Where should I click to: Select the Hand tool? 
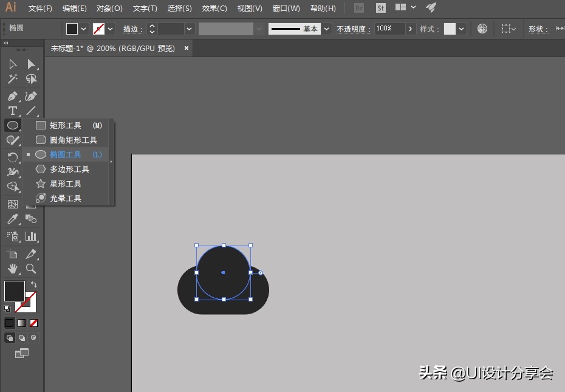pyautogui.click(x=12, y=269)
